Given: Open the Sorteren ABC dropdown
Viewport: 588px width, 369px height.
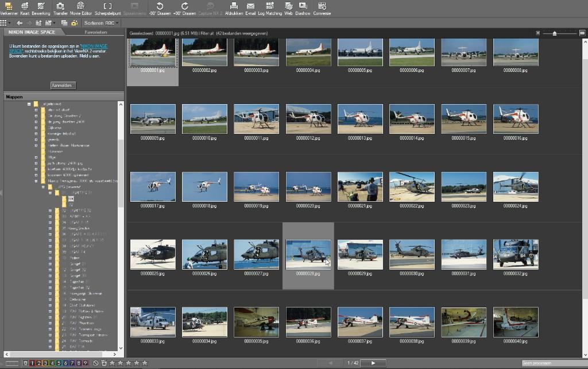Looking at the screenshot, I should pos(101,23).
